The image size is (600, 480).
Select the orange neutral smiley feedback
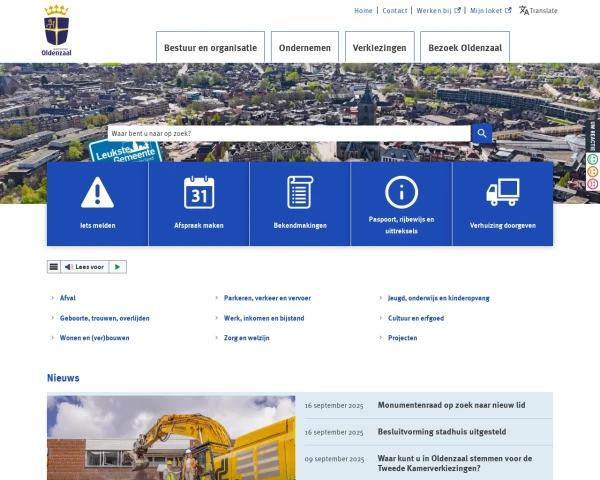point(592,171)
